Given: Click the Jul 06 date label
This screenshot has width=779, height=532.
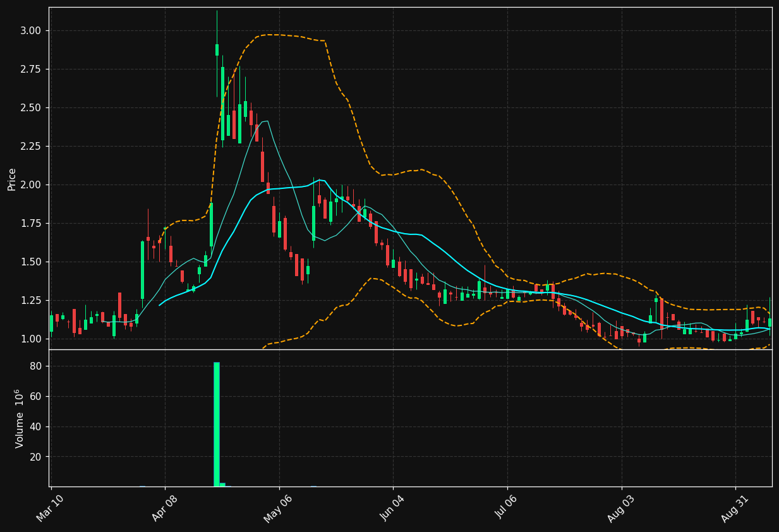Looking at the screenshot, I should 507,507.
